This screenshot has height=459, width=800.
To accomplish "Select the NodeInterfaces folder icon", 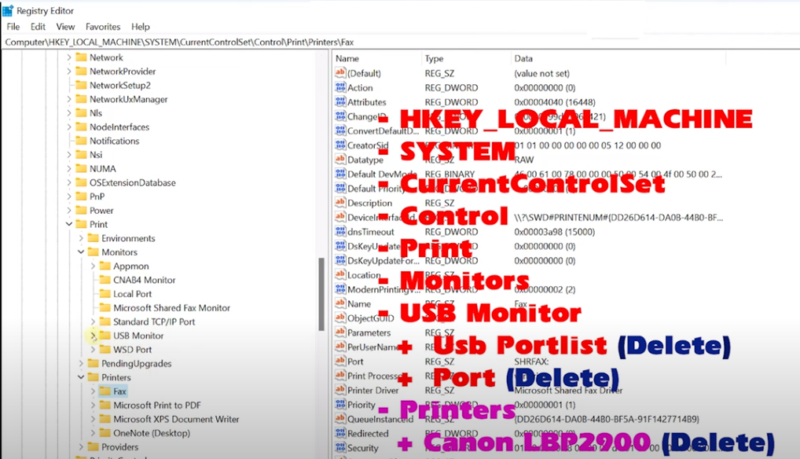I will click(81, 126).
